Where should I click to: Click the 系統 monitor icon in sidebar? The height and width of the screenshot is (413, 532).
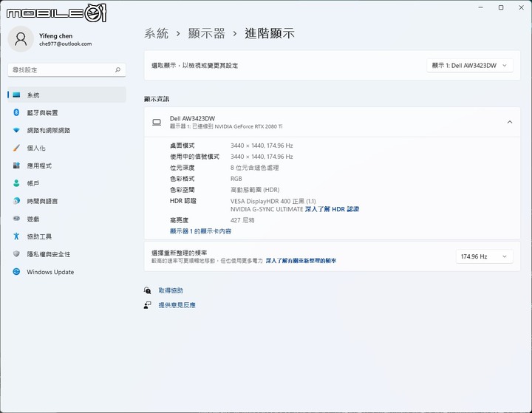click(16, 95)
